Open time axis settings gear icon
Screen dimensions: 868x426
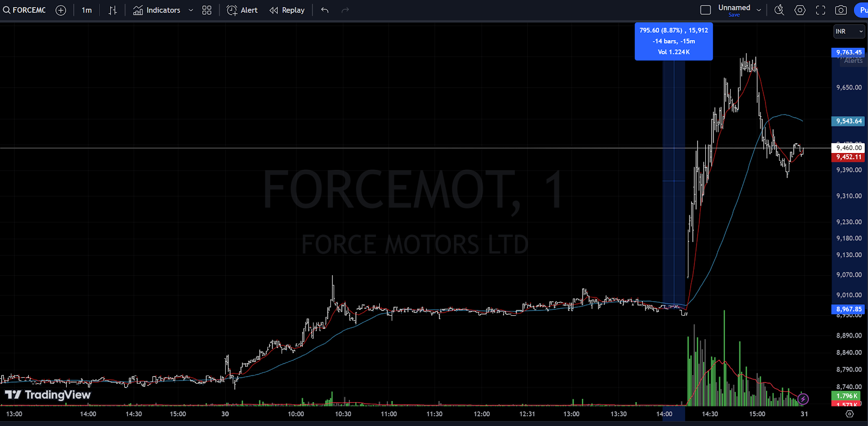tap(850, 414)
